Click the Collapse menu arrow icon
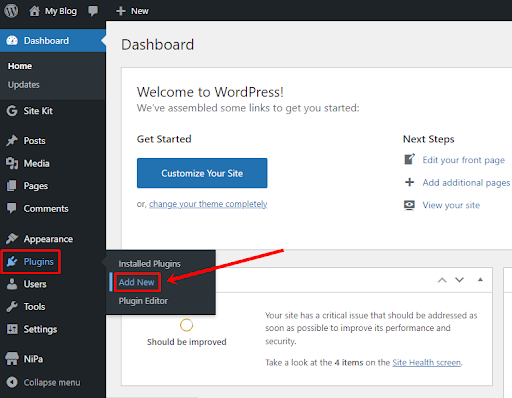512x398 pixels. pos(12,382)
